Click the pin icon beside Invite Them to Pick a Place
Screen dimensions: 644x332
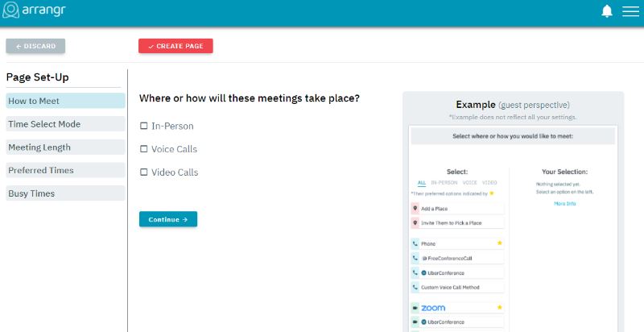tap(415, 222)
